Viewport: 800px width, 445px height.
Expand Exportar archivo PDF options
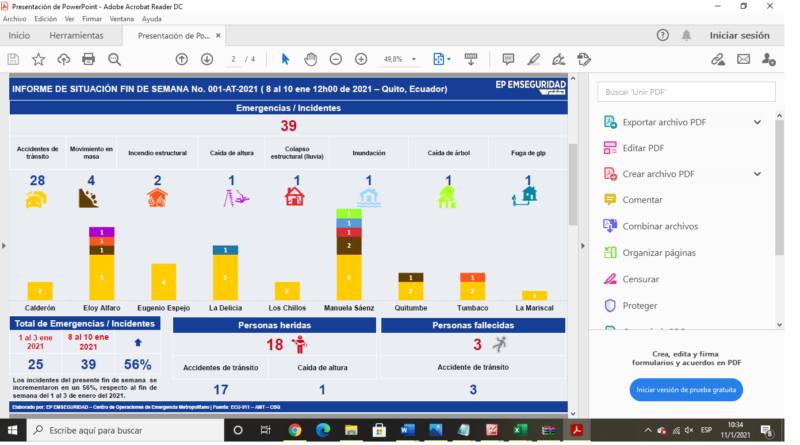tap(757, 122)
